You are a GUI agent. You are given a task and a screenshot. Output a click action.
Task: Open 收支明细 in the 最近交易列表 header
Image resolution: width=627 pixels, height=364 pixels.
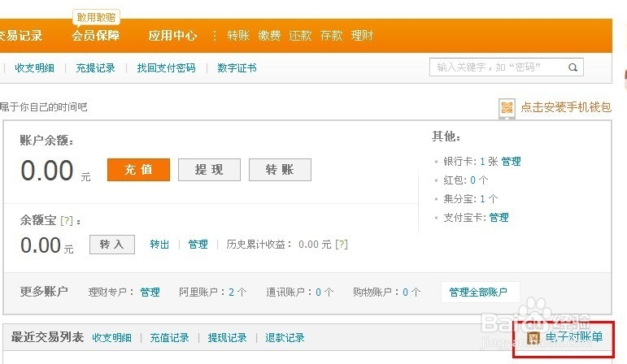(x=112, y=338)
